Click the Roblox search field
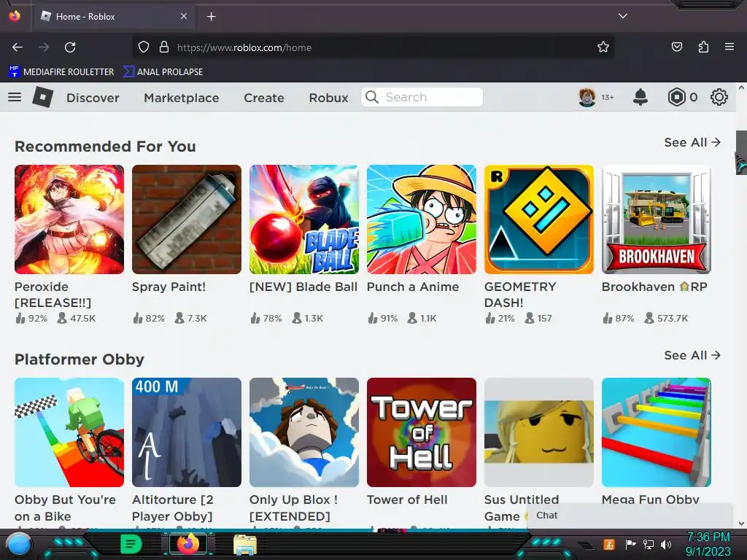 coord(422,97)
